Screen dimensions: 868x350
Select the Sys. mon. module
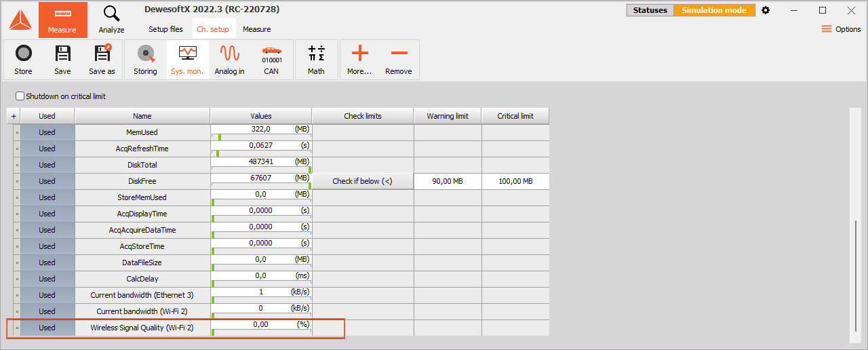tap(187, 59)
